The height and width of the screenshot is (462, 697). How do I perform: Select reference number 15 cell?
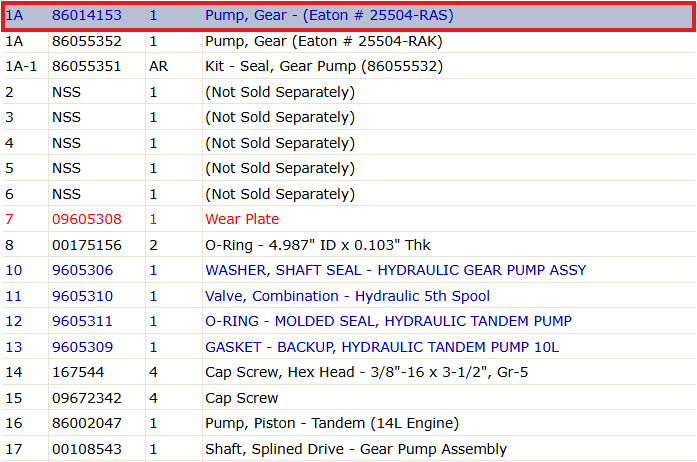[14, 398]
